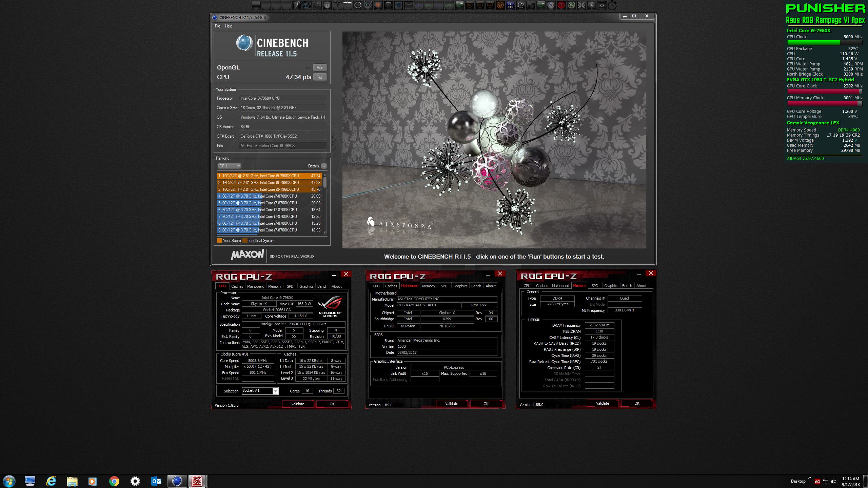The height and width of the screenshot is (488, 868).
Task: Open the white gear settings taskbar icon
Action: [x=135, y=481]
